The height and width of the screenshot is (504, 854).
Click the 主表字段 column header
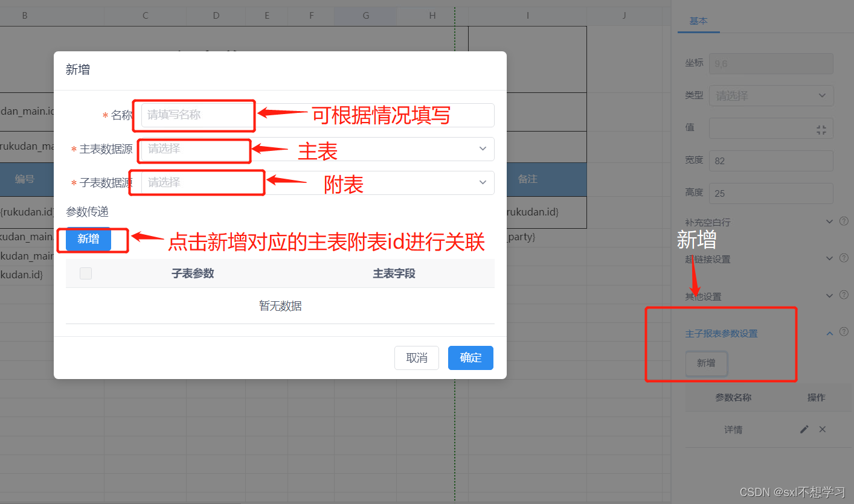coord(394,273)
